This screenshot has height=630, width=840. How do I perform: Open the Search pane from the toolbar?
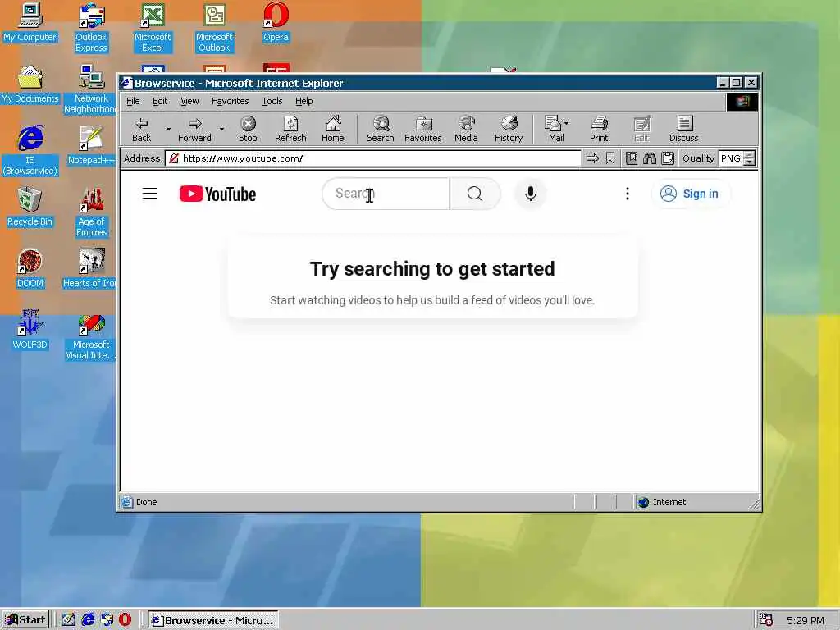point(381,129)
